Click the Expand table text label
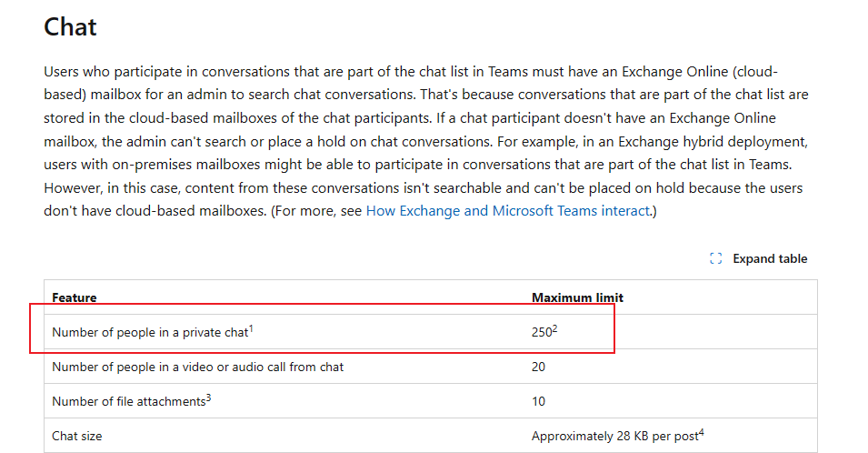The width and height of the screenshot is (868, 453). coord(770,259)
